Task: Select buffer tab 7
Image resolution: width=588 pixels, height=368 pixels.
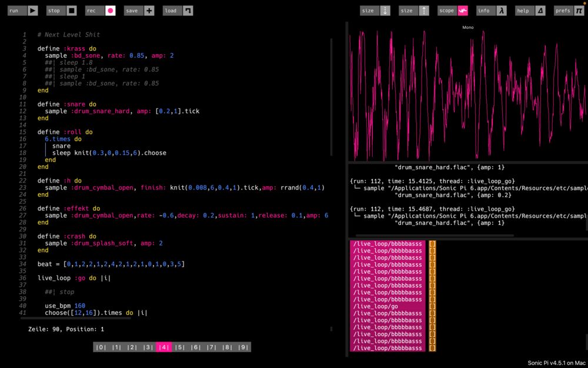Action: click(x=212, y=347)
